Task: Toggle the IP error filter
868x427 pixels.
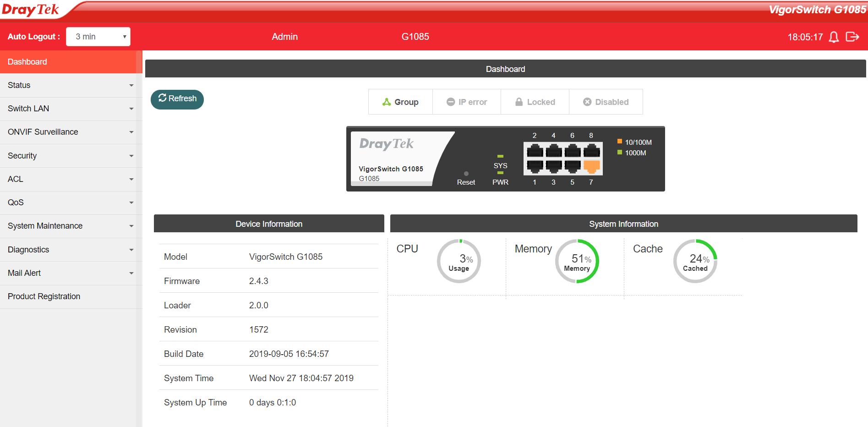Action: coord(467,102)
